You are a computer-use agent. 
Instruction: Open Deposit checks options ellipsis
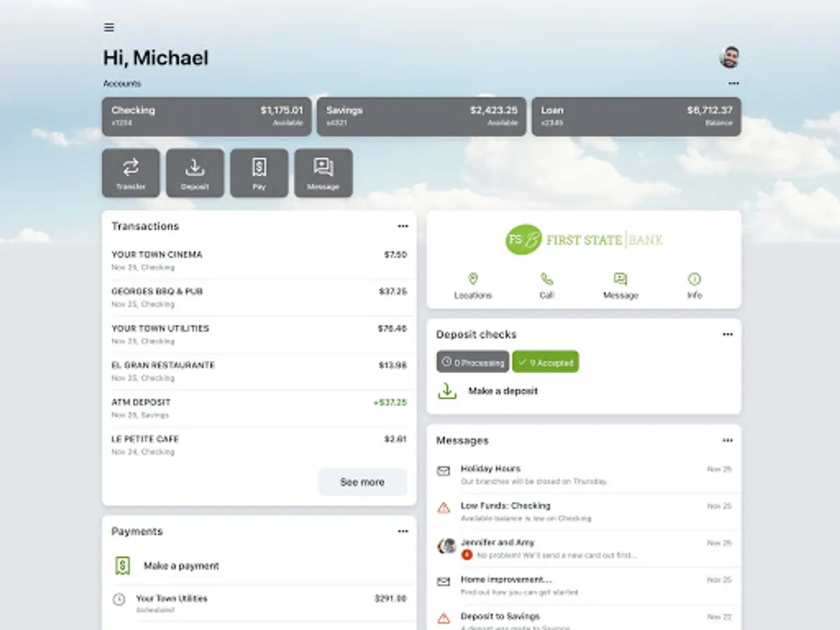727,335
